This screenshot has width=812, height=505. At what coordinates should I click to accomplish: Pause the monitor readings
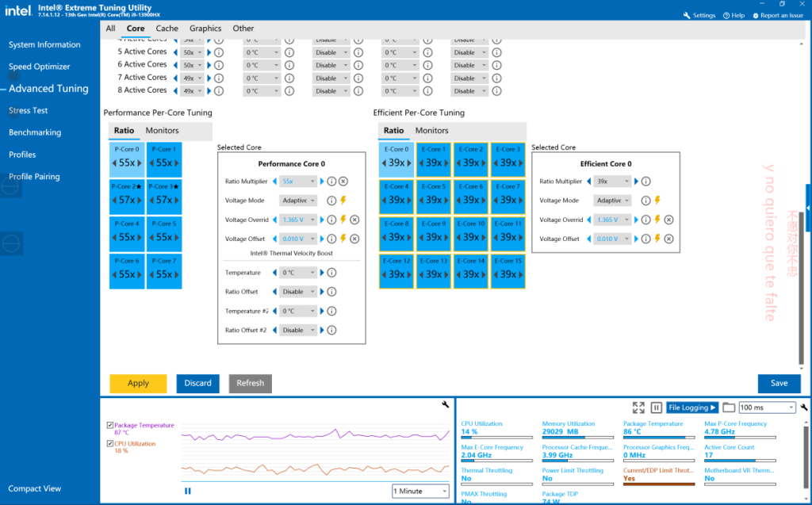point(656,407)
